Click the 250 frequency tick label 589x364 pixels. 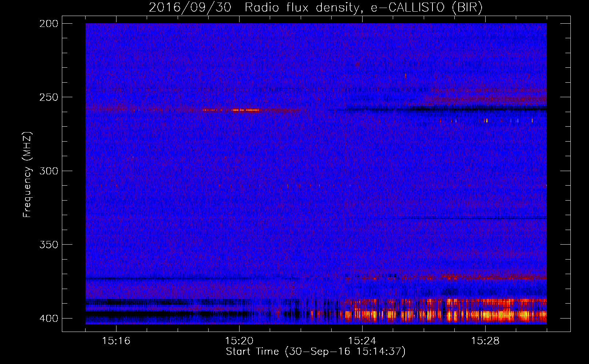[49, 97]
